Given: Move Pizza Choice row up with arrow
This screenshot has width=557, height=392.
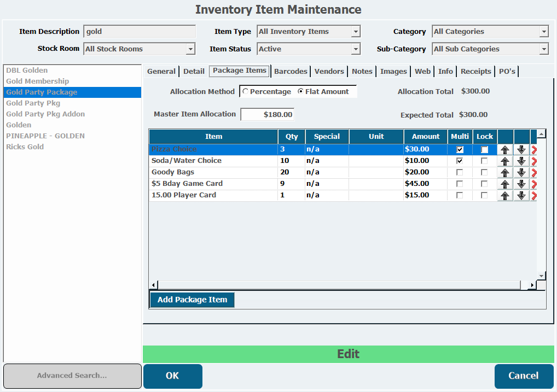Looking at the screenshot, I should click(x=505, y=149).
